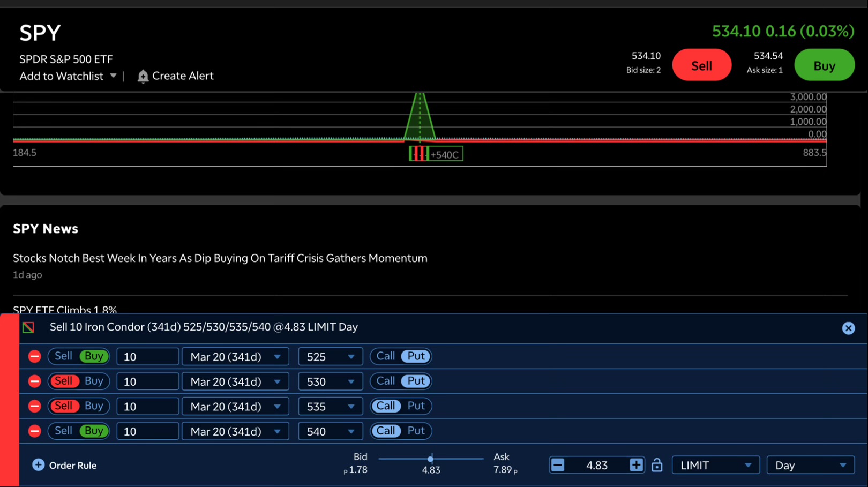Viewport: 868px width, 487px height.
Task: Switch 540 leg to Sell
Action: pyautogui.click(x=63, y=431)
